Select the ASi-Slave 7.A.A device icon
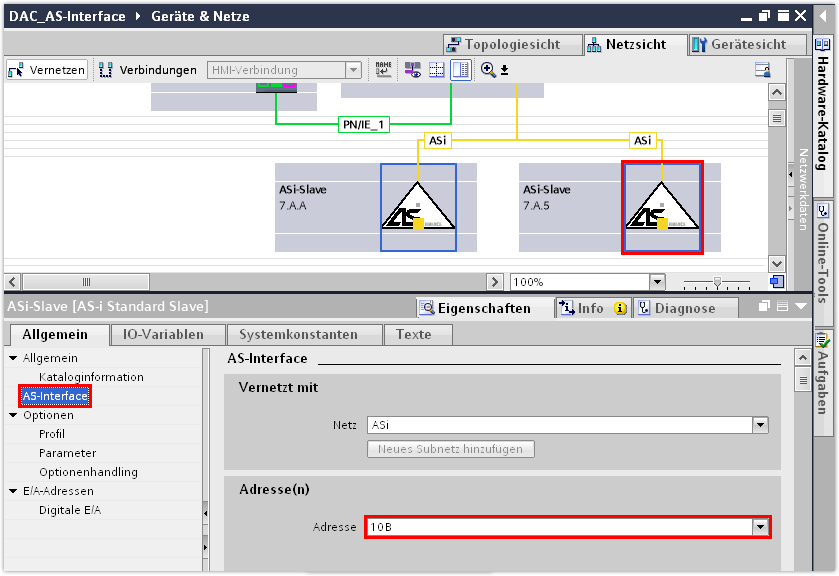The image size is (839, 576). [418, 208]
